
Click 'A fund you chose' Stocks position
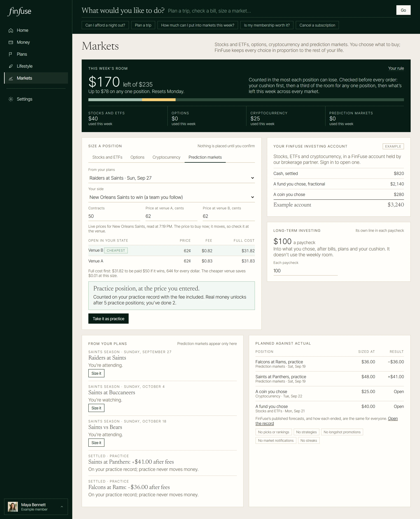click(x=330, y=409)
